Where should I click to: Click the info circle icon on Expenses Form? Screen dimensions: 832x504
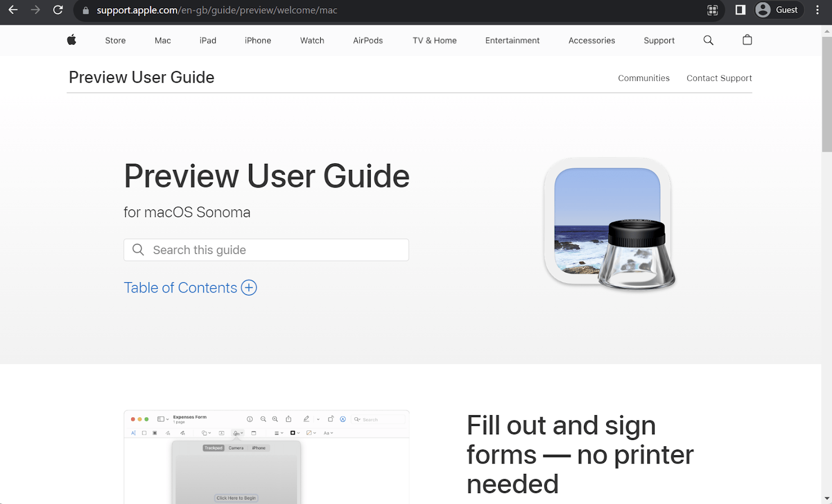(250, 419)
